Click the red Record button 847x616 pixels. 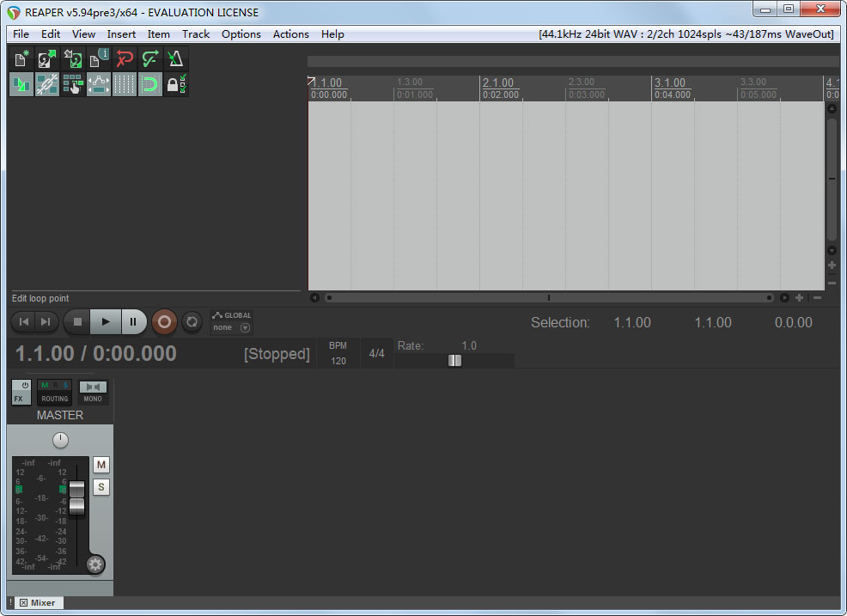pos(164,322)
